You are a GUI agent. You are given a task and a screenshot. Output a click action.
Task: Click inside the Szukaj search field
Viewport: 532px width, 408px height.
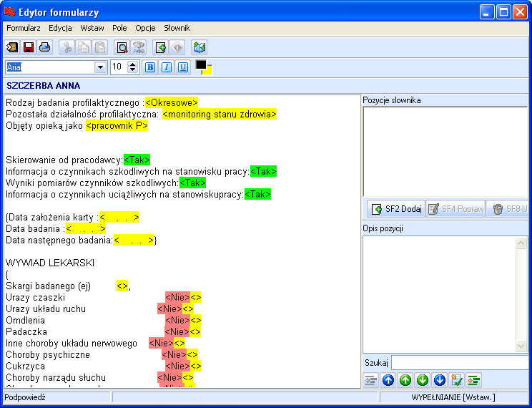click(x=459, y=363)
